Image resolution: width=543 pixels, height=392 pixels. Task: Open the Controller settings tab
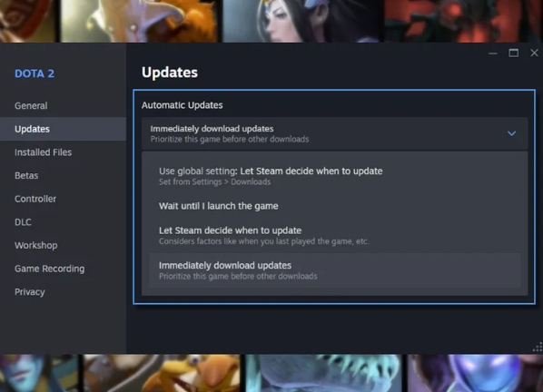tap(35, 199)
